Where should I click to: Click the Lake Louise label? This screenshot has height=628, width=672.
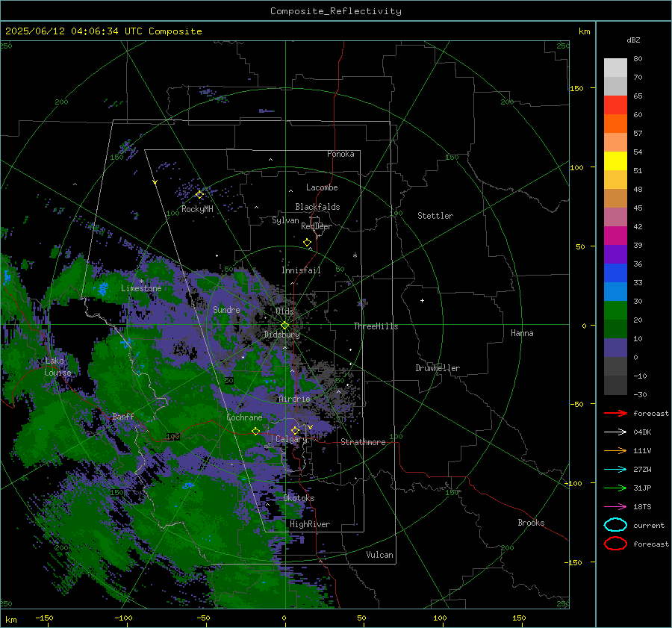pos(57,367)
